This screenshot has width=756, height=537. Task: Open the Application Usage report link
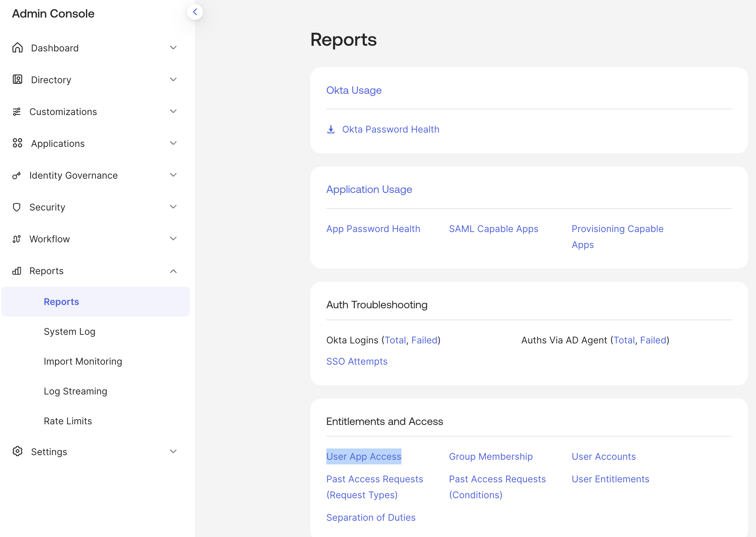369,189
